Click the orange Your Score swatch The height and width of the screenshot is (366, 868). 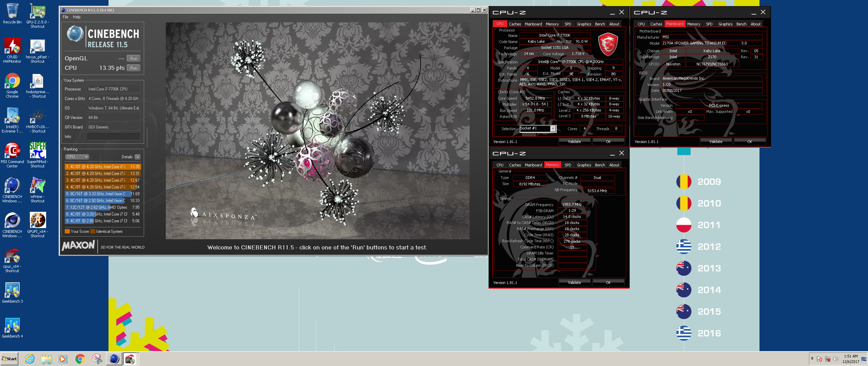click(67, 231)
